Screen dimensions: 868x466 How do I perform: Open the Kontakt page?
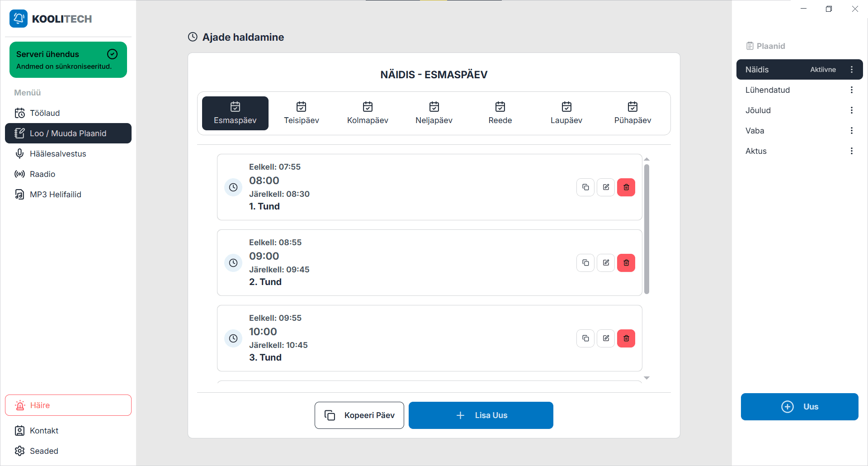[68, 431]
